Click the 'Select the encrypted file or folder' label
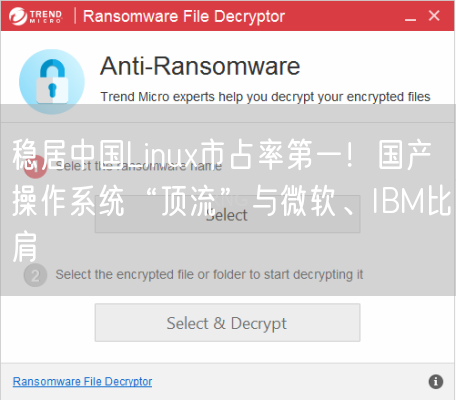The height and width of the screenshot is (400, 456). click(x=209, y=275)
